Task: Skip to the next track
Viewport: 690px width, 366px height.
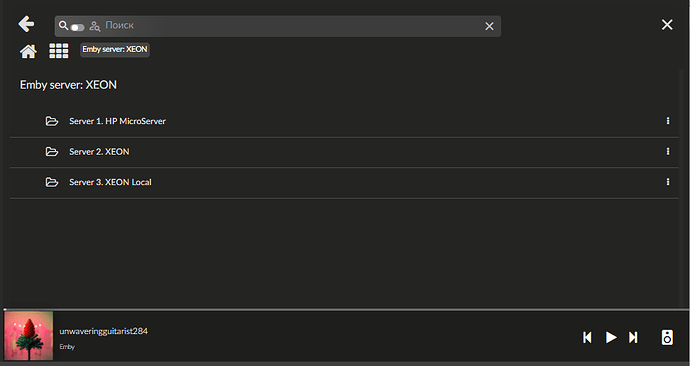Action: pyautogui.click(x=633, y=337)
